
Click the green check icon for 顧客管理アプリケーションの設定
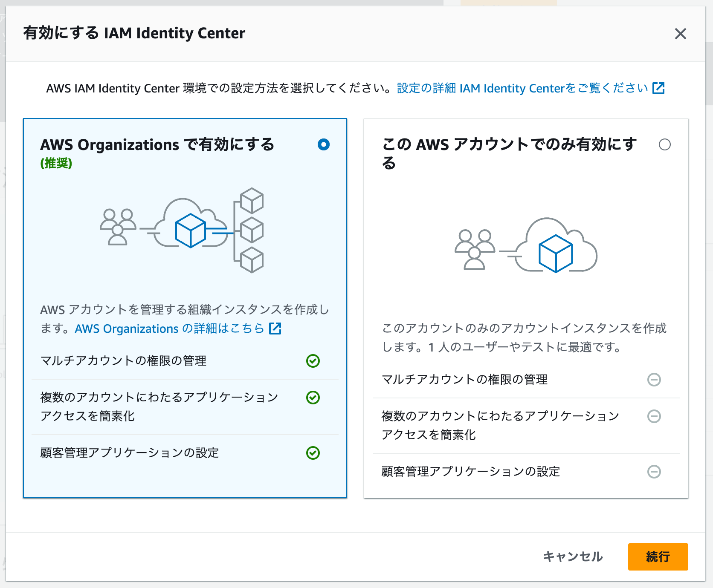313,453
